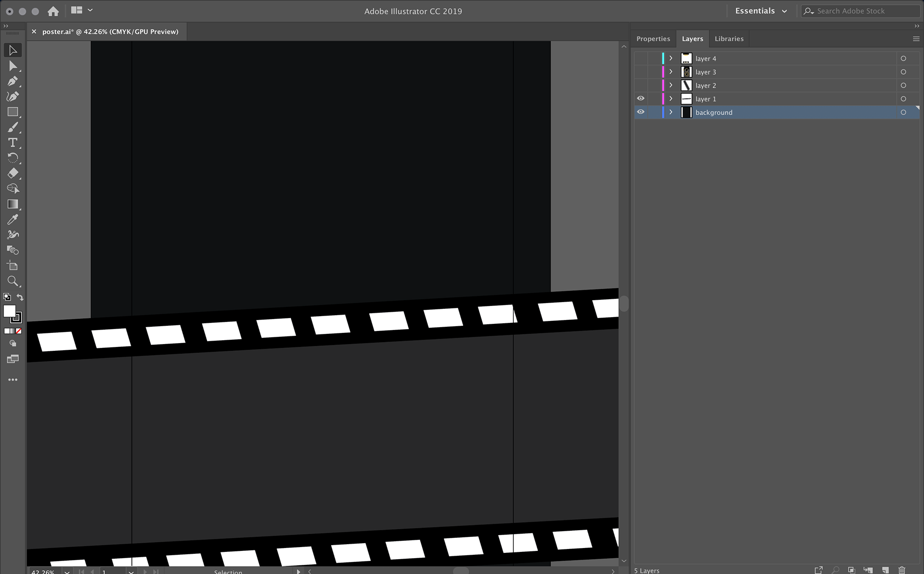The image size is (924, 574).
Task: Select the Paintbrush tool
Action: click(13, 128)
